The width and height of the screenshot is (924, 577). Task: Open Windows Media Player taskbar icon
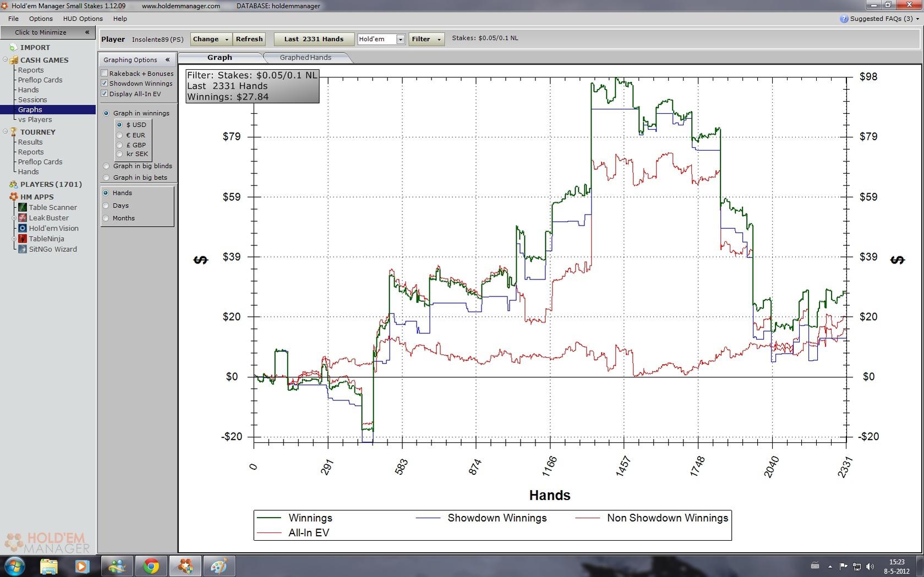coord(82,566)
